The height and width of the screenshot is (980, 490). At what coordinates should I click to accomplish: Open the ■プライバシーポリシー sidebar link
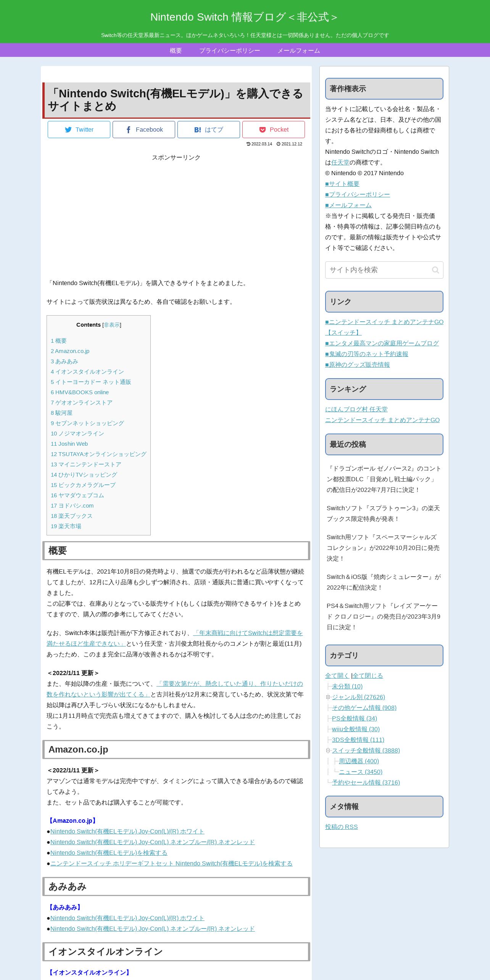point(358,195)
